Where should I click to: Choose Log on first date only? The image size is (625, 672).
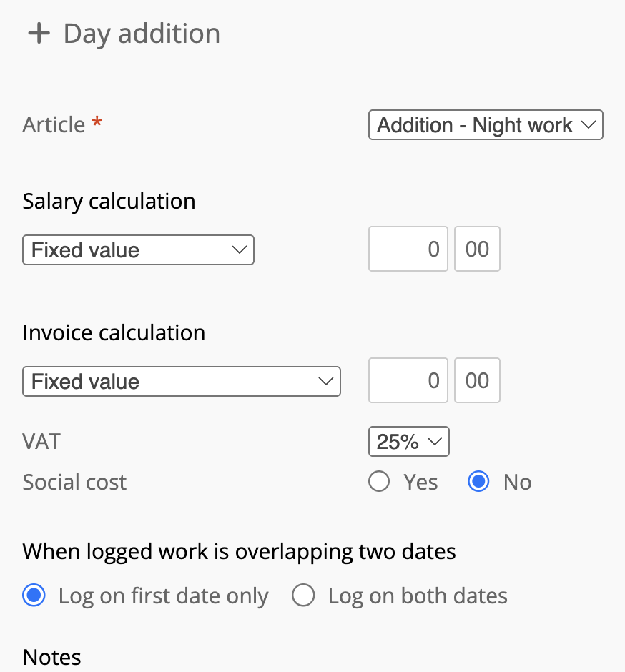(x=34, y=596)
